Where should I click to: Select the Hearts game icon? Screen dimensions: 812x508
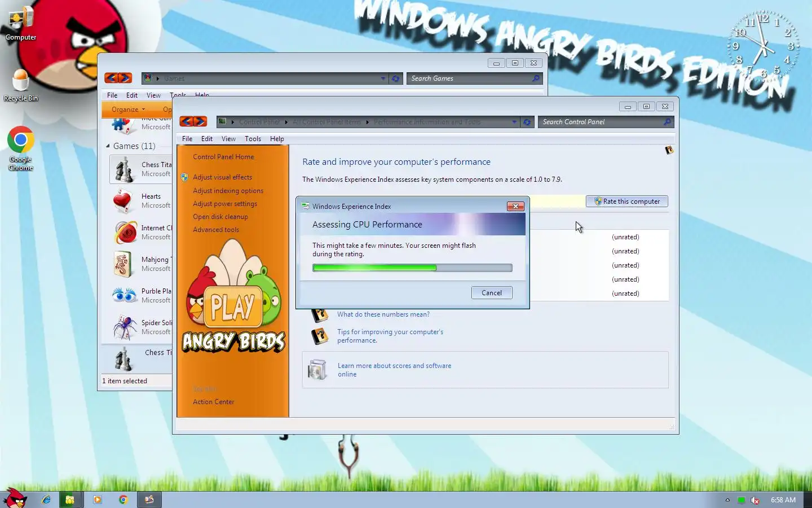(x=124, y=201)
